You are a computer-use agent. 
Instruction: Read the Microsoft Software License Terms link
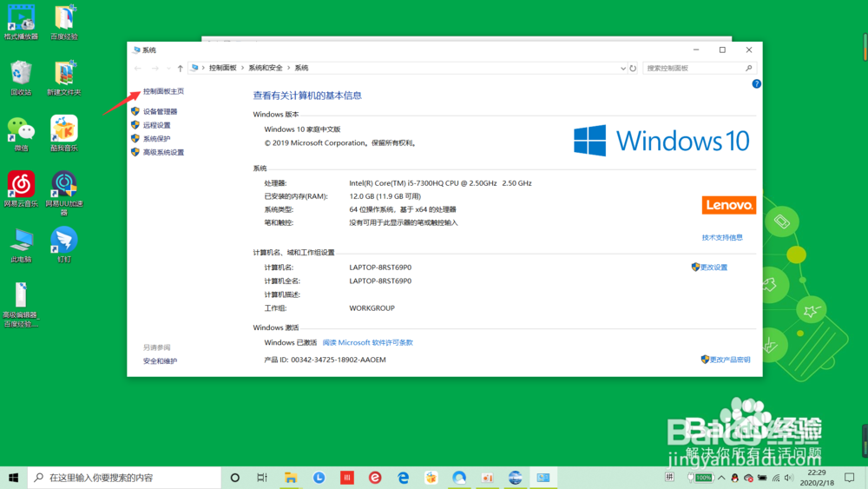click(367, 343)
